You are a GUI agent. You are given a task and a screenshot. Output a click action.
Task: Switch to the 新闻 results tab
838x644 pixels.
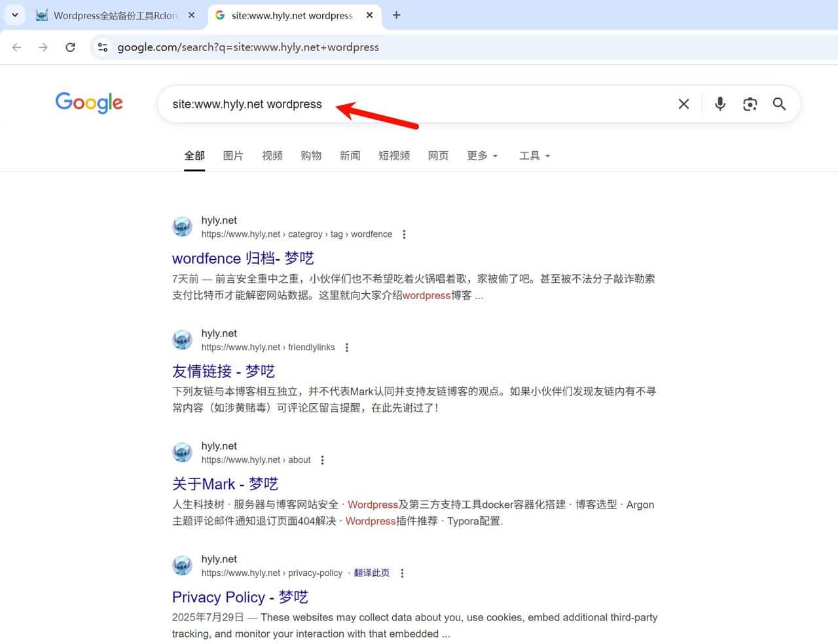(350, 156)
